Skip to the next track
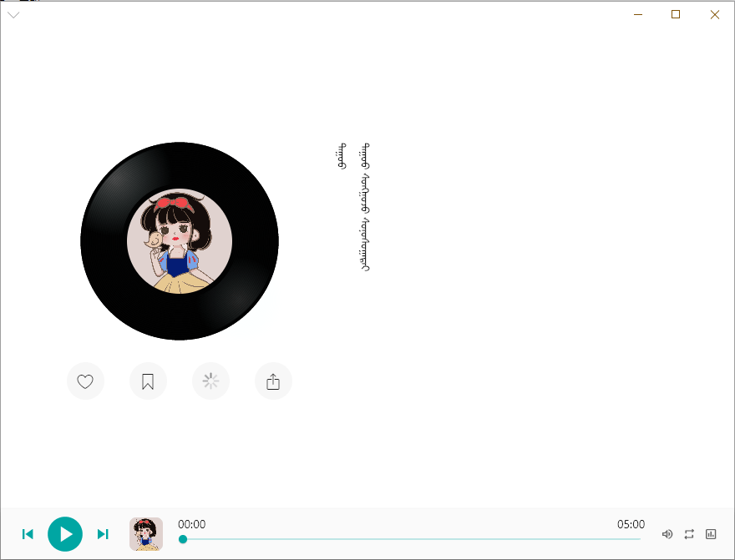The image size is (735, 560). click(103, 534)
